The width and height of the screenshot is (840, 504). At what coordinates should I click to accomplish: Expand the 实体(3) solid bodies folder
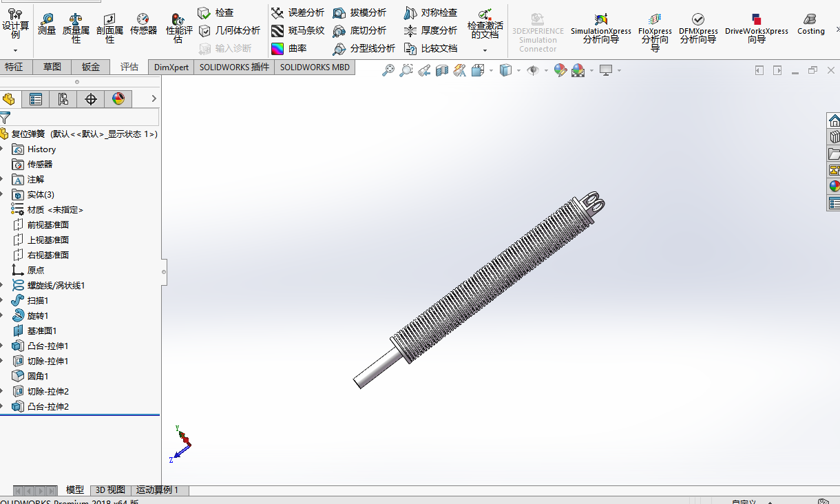(x=2, y=195)
